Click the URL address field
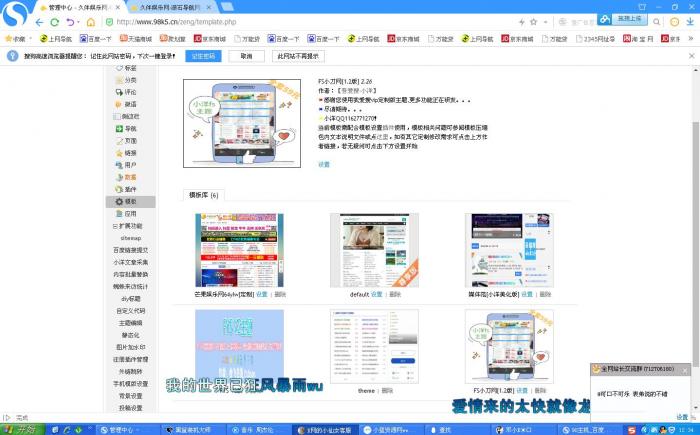 pyautogui.click(x=300, y=21)
